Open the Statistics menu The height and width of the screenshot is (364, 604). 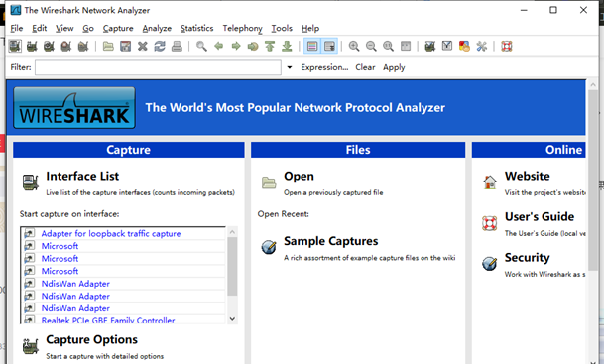pos(196,28)
